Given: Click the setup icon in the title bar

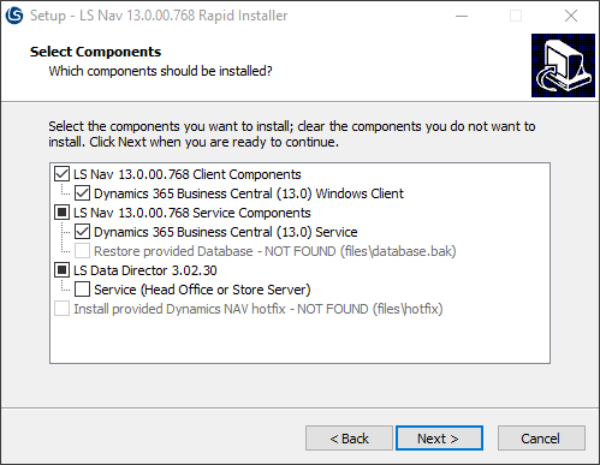Looking at the screenshot, I should coord(15,15).
